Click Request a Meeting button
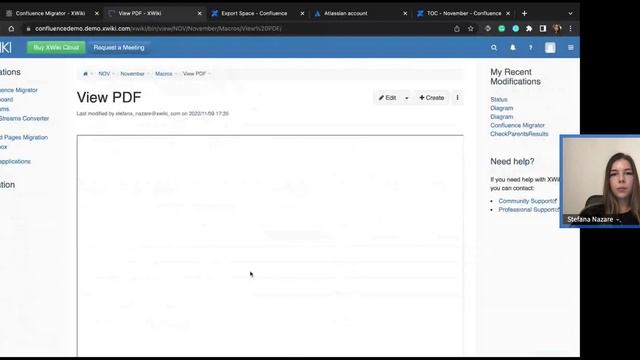 click(119, 47)
